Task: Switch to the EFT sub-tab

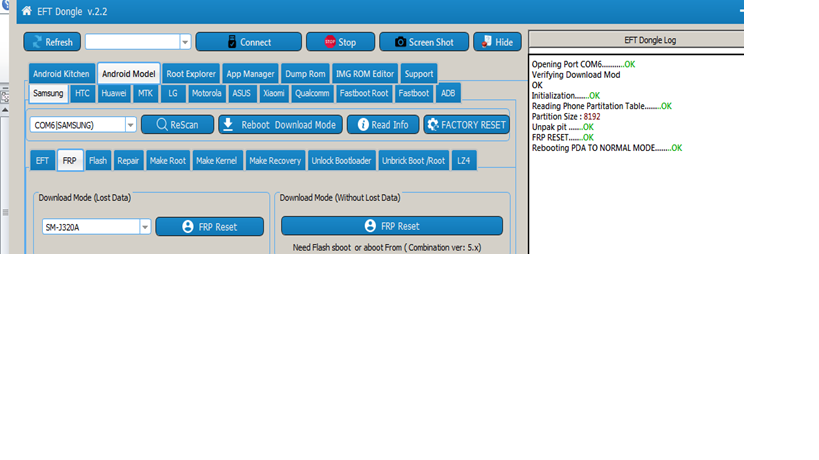Action: pos(42,160)
